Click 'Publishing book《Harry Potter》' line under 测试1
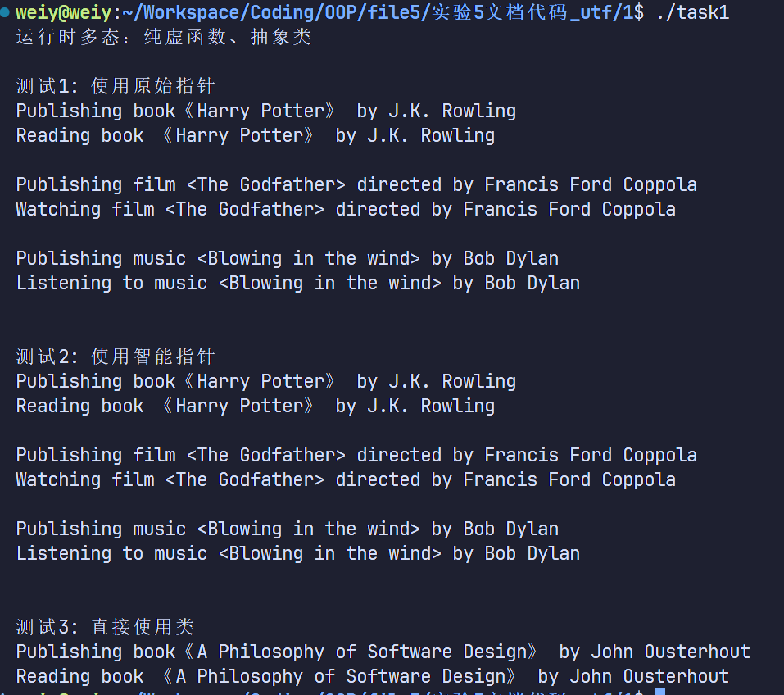 (266, 111)
